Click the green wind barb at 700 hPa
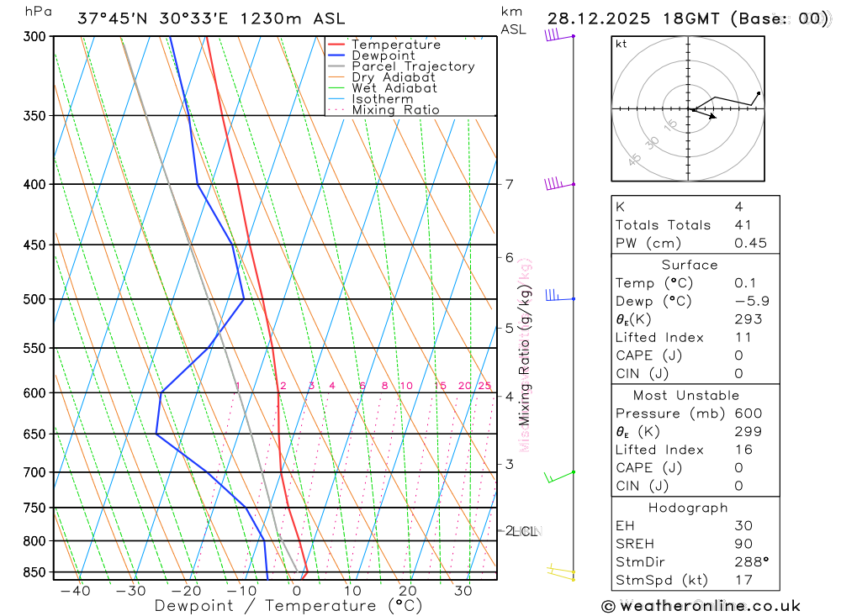 pyautogui.click(x=559, y=476)
